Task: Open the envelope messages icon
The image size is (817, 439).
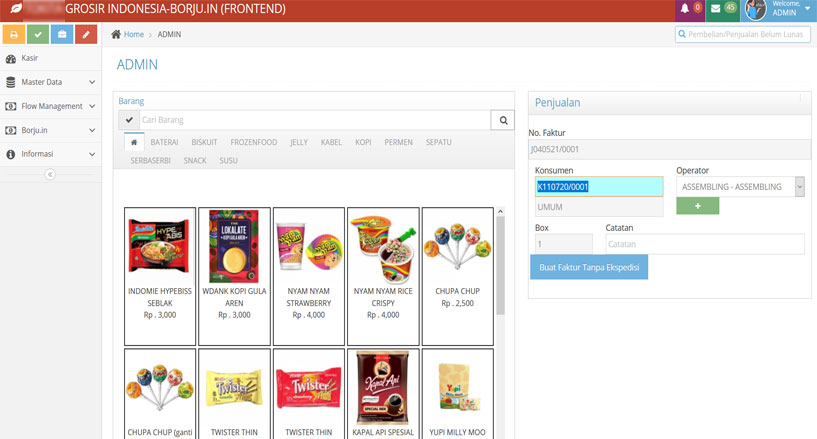Action: tap(715, 8)
